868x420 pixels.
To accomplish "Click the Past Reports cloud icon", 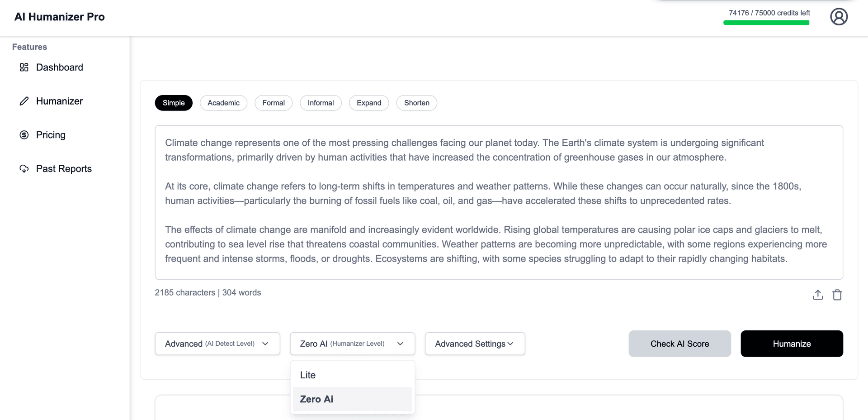I will (x=24, y=169).
